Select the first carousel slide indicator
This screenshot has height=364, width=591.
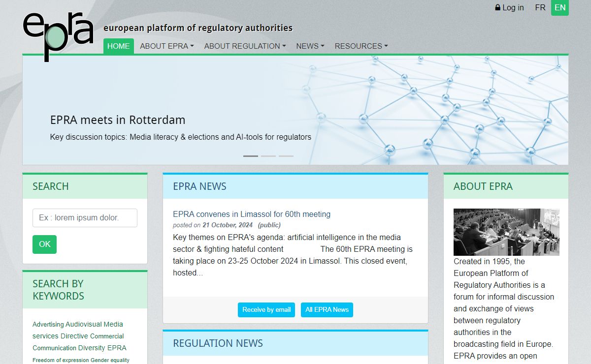(251, 156)
